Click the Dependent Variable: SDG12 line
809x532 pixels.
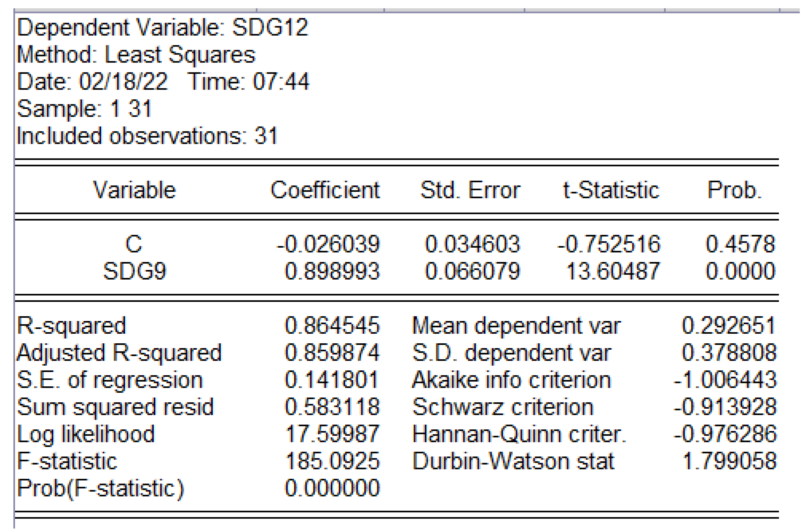click(x=163, y=27)
